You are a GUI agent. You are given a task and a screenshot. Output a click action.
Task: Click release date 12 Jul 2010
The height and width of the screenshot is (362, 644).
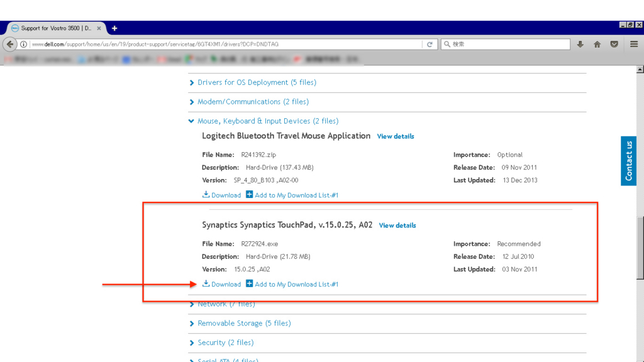(x=518, y=256)
